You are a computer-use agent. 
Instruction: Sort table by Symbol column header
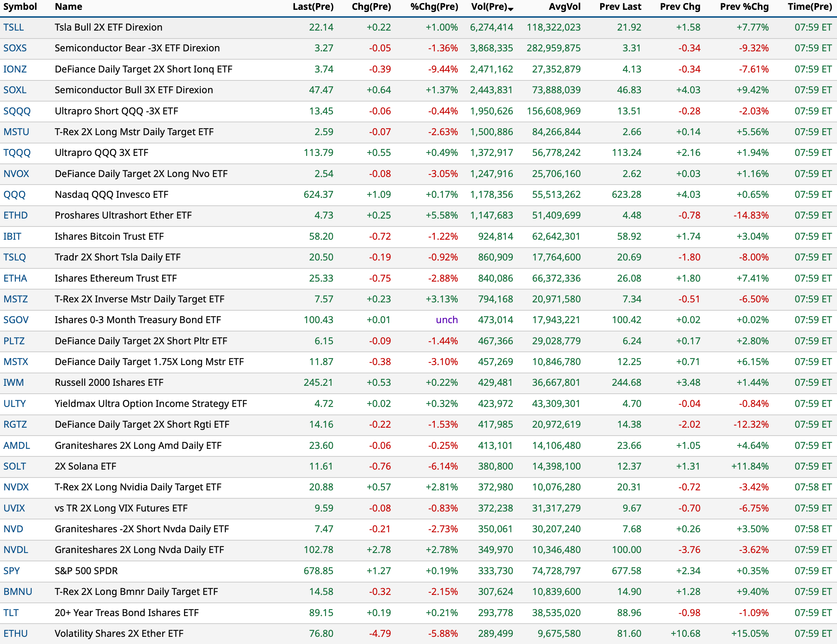coord(20,6)
